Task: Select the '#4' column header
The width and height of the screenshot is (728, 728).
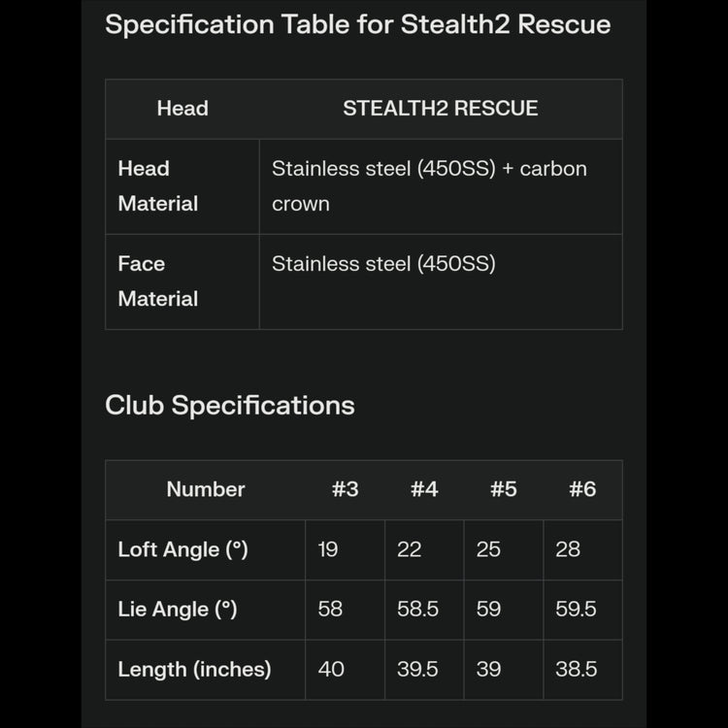Action: (424, 489)
